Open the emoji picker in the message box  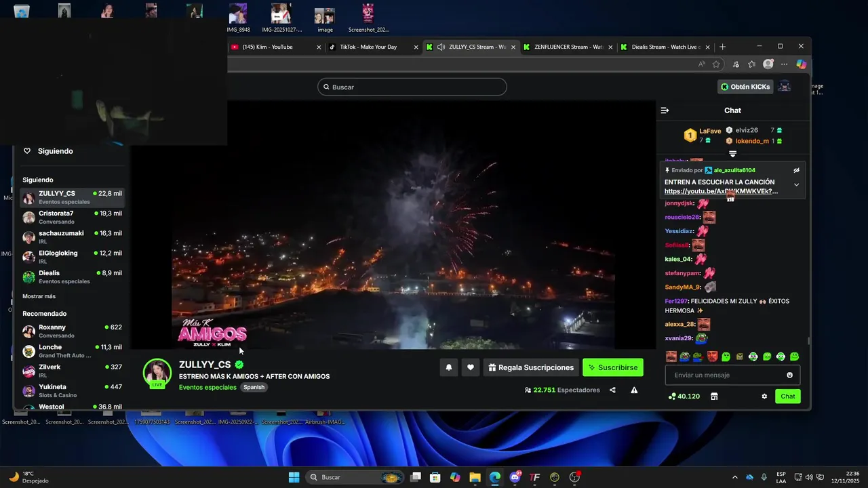tap(789, 375)
